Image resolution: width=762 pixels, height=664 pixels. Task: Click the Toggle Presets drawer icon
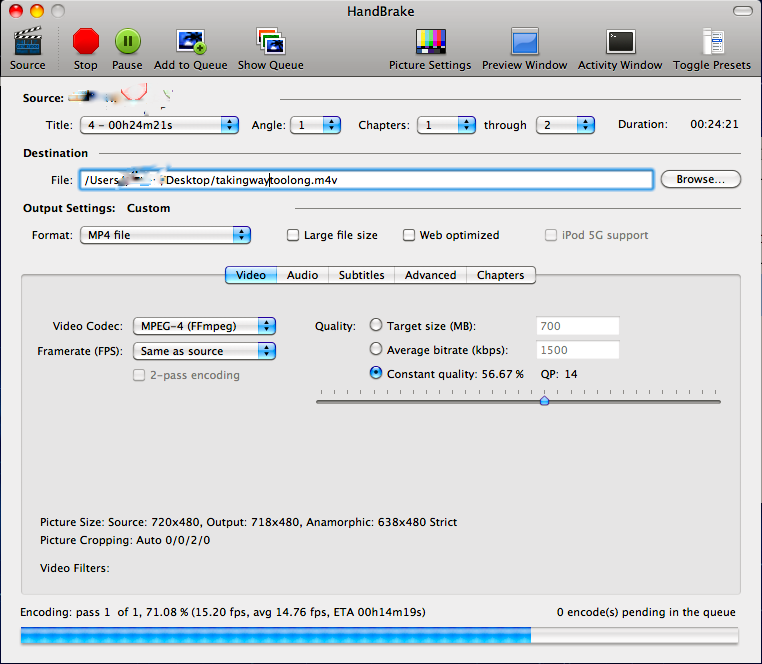coord(713,41)
